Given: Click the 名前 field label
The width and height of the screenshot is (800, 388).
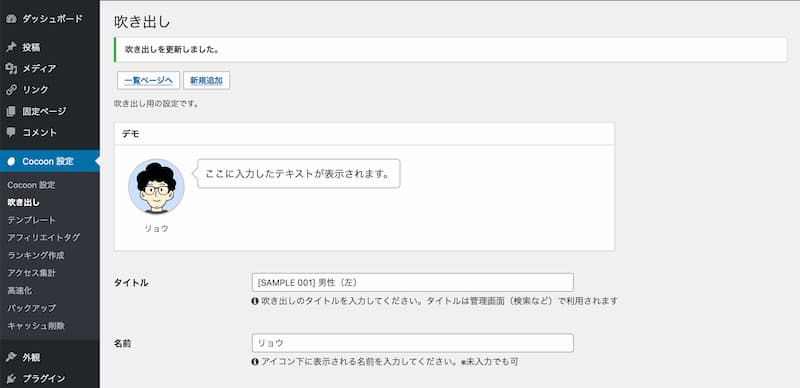Looking at the screenshot, I should [x=122, y=343].
